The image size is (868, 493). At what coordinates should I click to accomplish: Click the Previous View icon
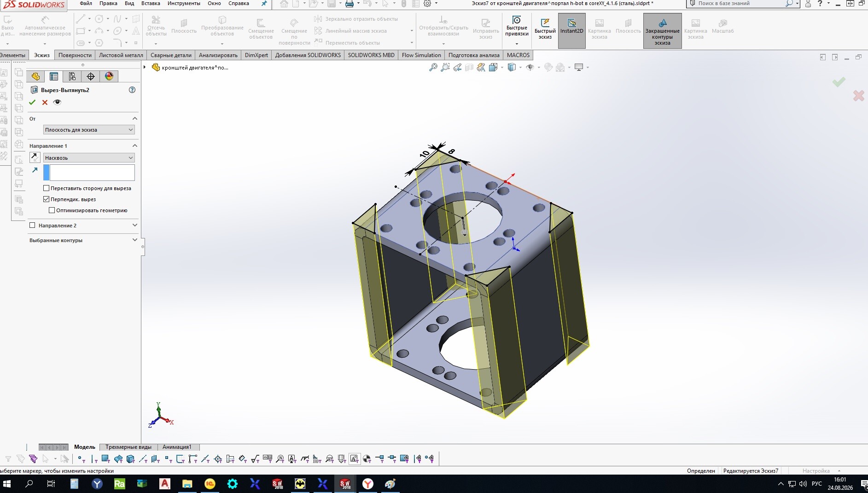click(457, 68)
